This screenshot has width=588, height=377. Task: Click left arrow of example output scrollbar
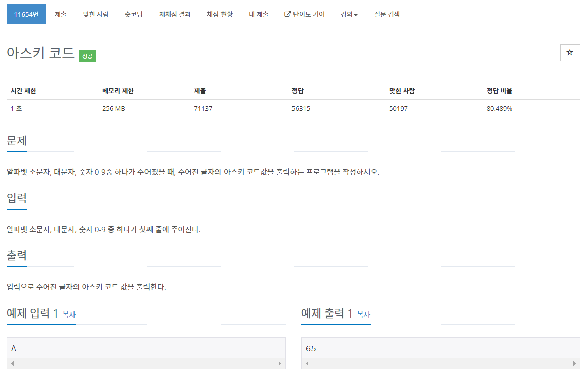pos(307,363)
